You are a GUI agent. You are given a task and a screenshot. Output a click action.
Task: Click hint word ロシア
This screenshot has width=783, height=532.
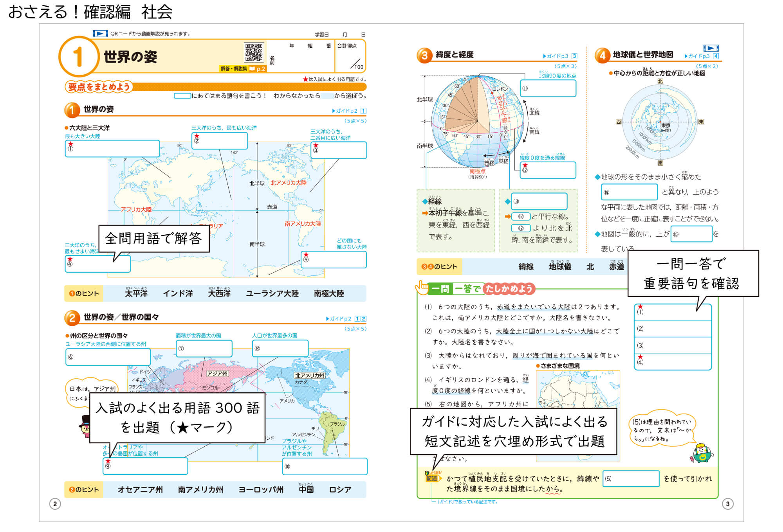tap(340, 490)
